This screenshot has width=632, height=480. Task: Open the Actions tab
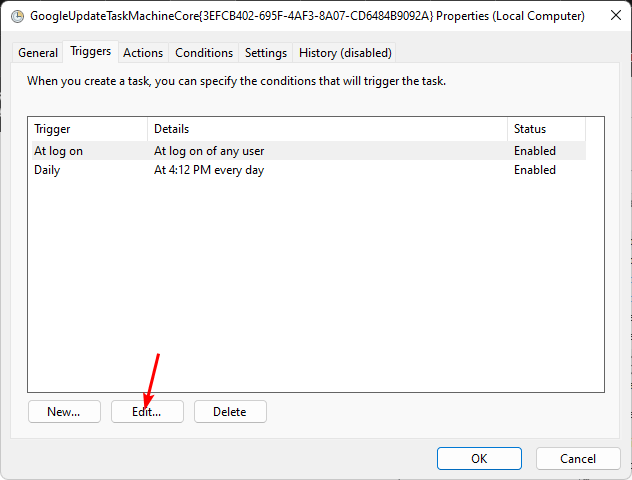143,53
